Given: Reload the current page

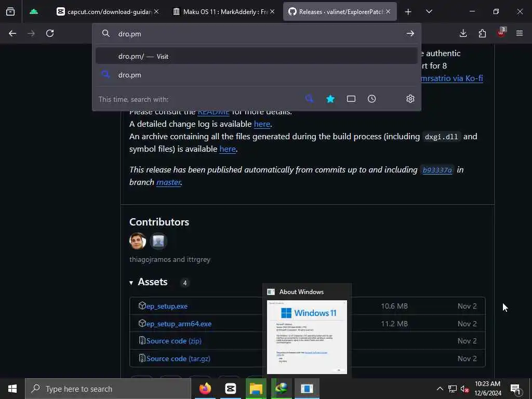Looking at the screenshot, I should coord(50,33).
